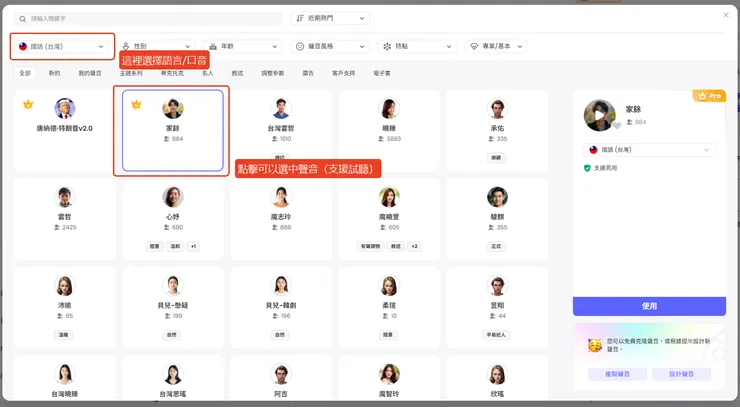Viewport: 740px width, 407px height.
Task: Open the 名人 celebrities tab
Action: tap(208, 73)
